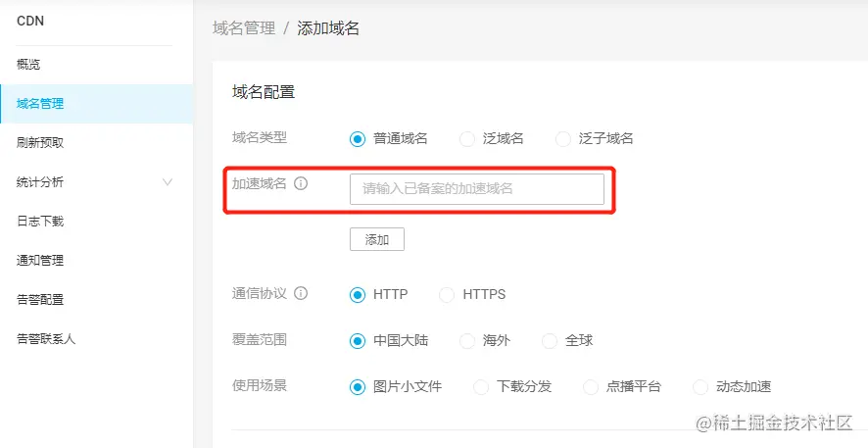Viewport: 868px width, 448px height.
Task: Click the CDN title in the sidebar
Action: pyautogui.click(x=30, y=21)
